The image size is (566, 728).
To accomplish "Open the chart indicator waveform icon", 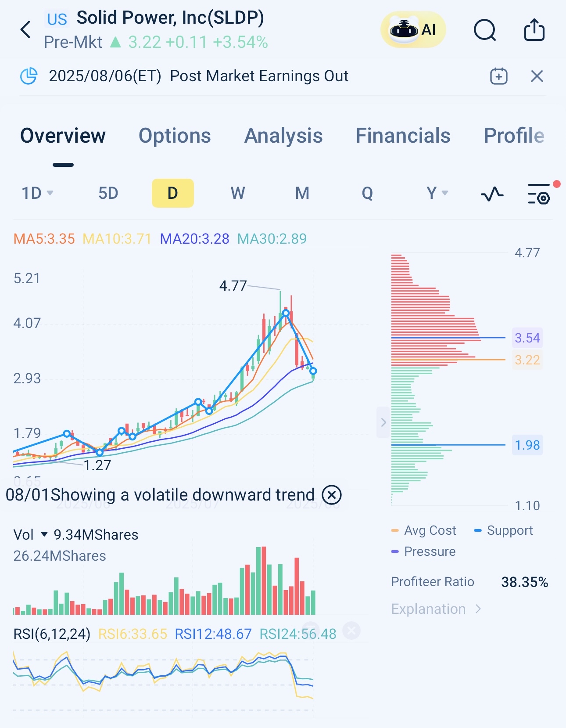I will 492,194.
